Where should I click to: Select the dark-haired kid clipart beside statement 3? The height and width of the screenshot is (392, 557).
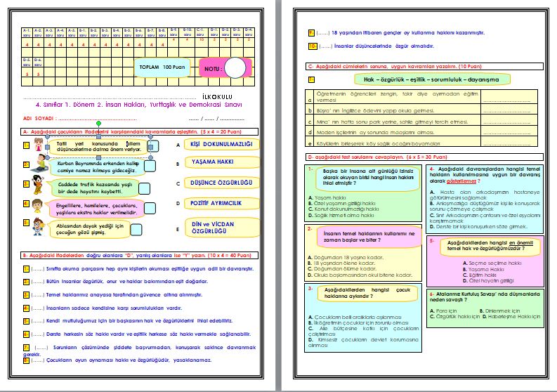37,184
